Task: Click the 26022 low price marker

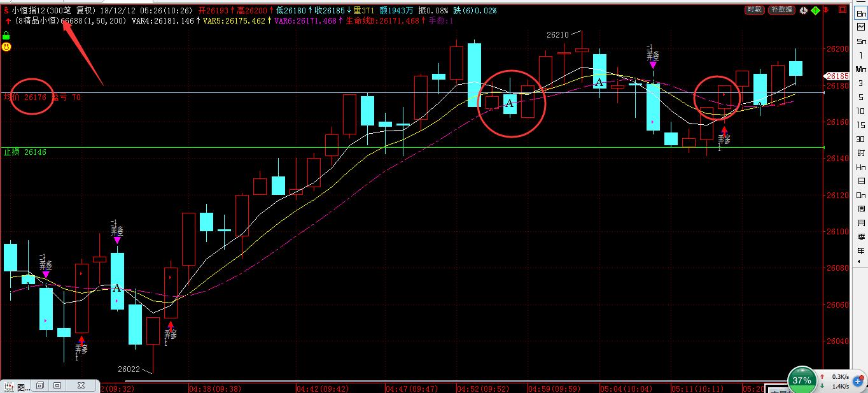Action: 129,369
